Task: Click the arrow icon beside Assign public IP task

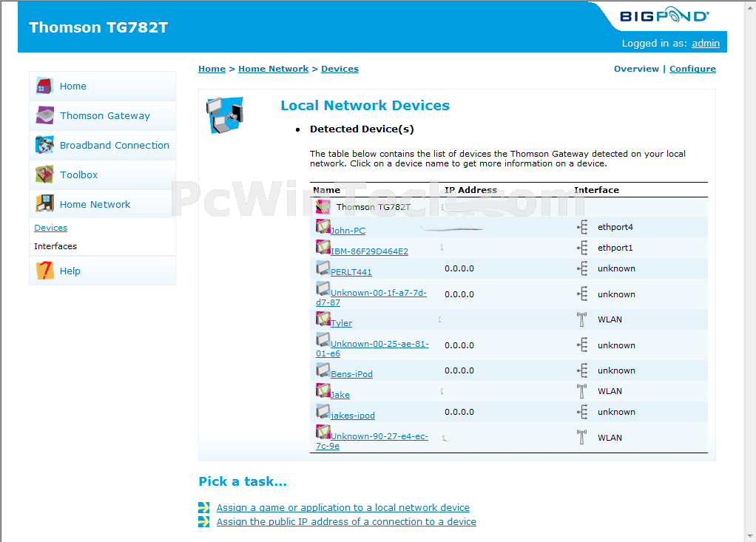Action: (x=204, y=521)
